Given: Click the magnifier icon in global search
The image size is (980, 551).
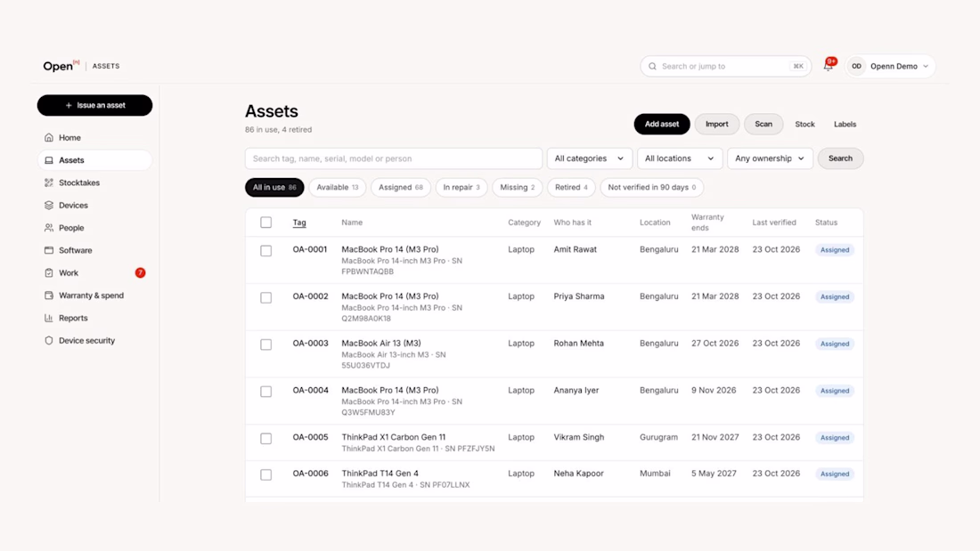Looking at the screenshot, I should coord(652,66).
